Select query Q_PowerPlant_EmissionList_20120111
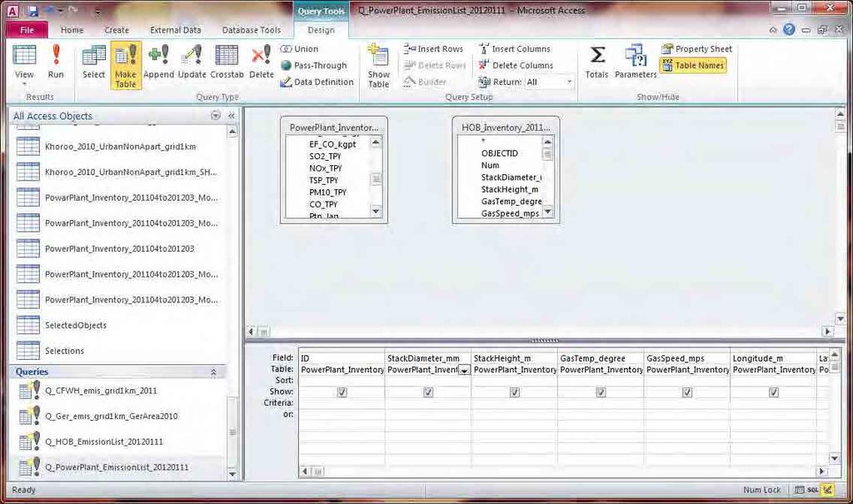The height and width of the screenshot is (504, 853). pos(118,467)
